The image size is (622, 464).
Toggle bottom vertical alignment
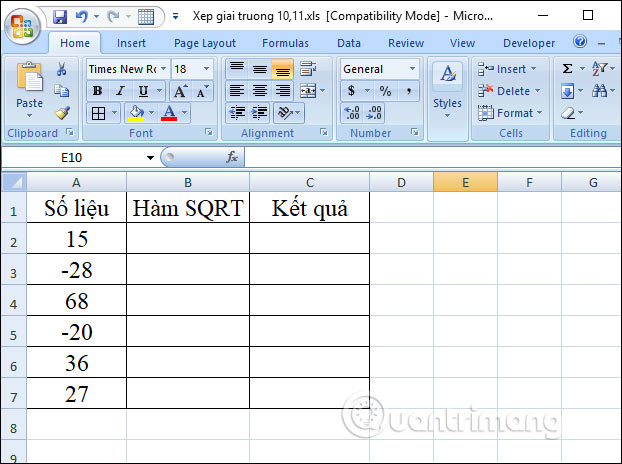pos(282,69)
